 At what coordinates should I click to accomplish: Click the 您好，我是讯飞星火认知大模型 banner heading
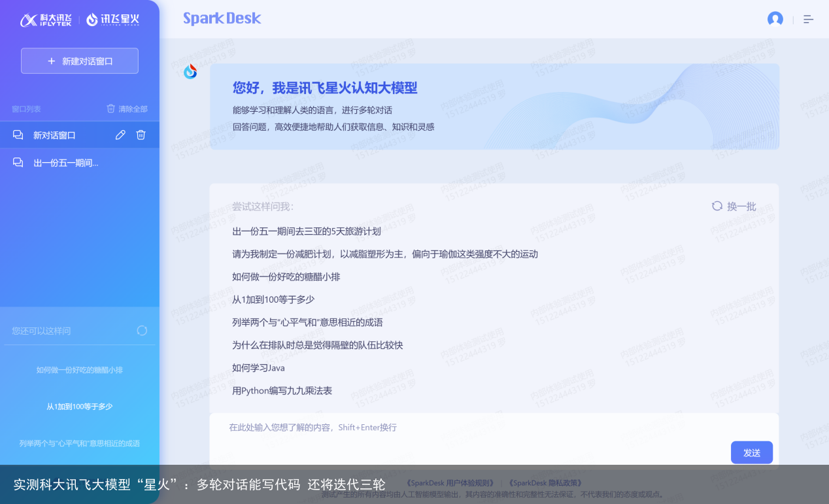click(x=325, y=88)
